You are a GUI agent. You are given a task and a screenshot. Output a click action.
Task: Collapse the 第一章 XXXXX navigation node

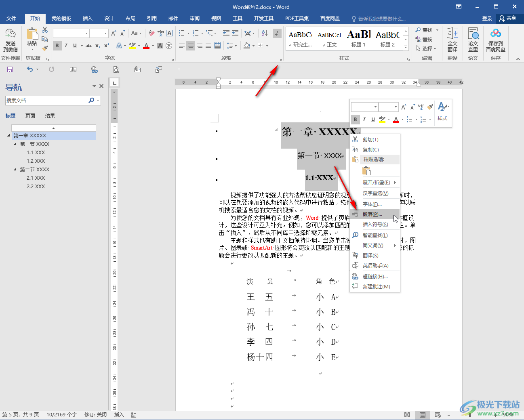9,136
